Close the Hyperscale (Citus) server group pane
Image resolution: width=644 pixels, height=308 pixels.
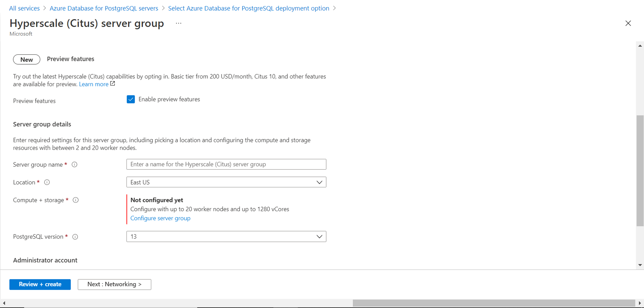628,23
